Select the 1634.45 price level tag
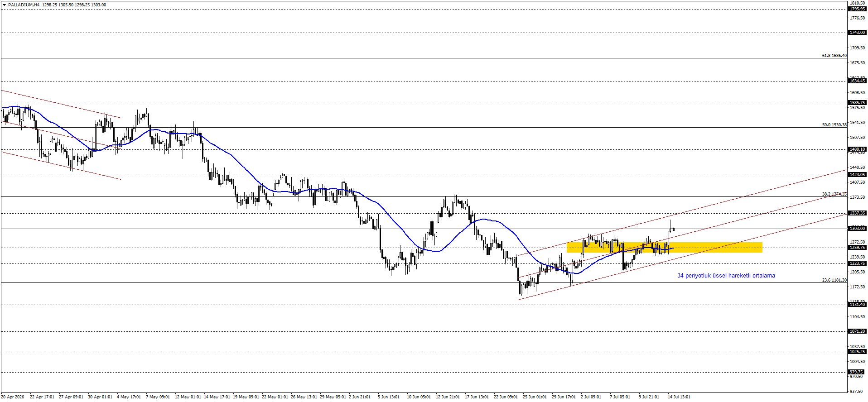The image size is (868, 402). 857,81
